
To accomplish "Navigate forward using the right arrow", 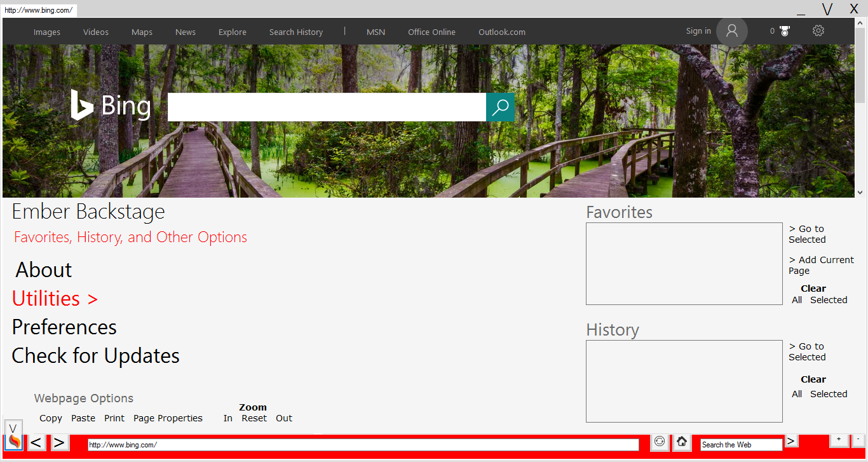I will [60, 442].
